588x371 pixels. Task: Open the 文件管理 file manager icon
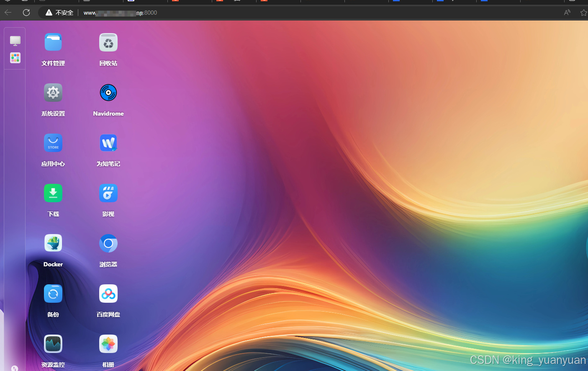[x=53, y=43]
